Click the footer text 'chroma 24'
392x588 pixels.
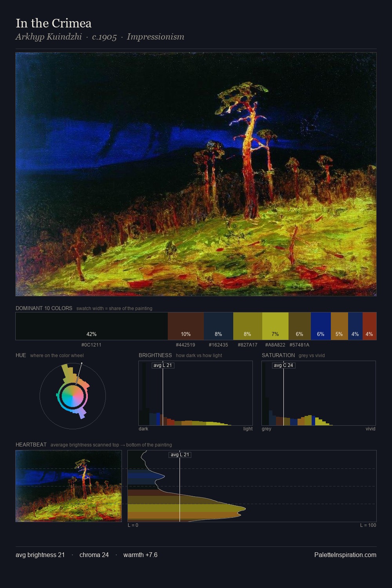pyautogui.click(x=94, y=555)
